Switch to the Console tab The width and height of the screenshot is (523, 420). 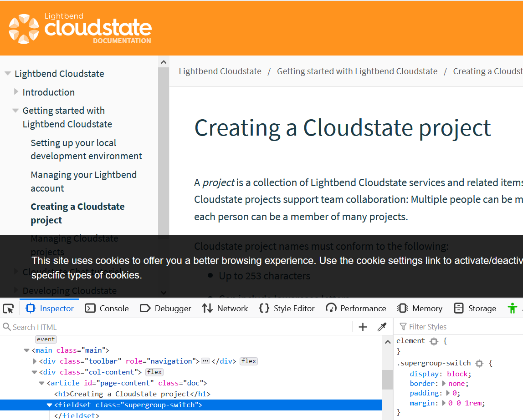point(107,309)
